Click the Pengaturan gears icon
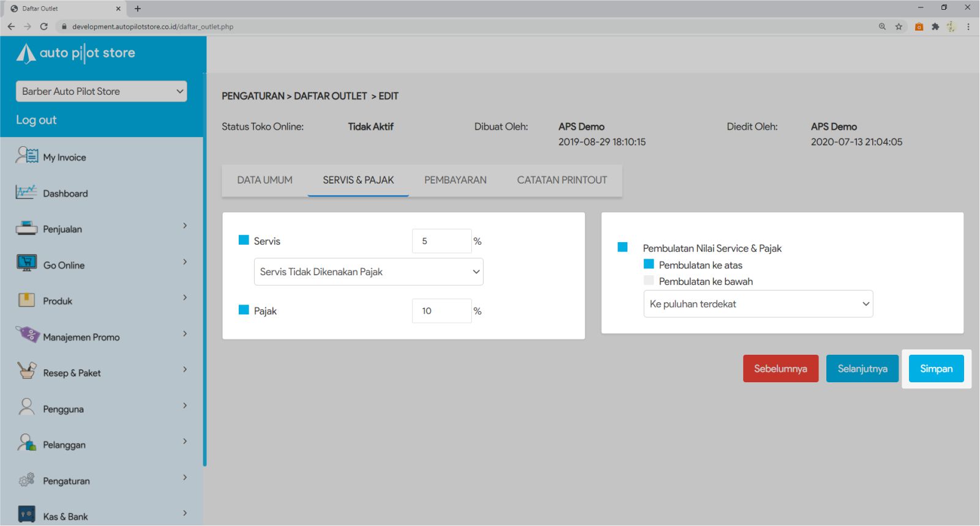 click(26, 480)
